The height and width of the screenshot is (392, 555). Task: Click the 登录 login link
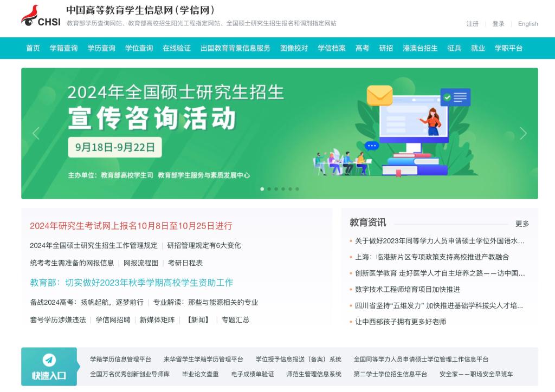pyautogui.click(x=498, y=24)
